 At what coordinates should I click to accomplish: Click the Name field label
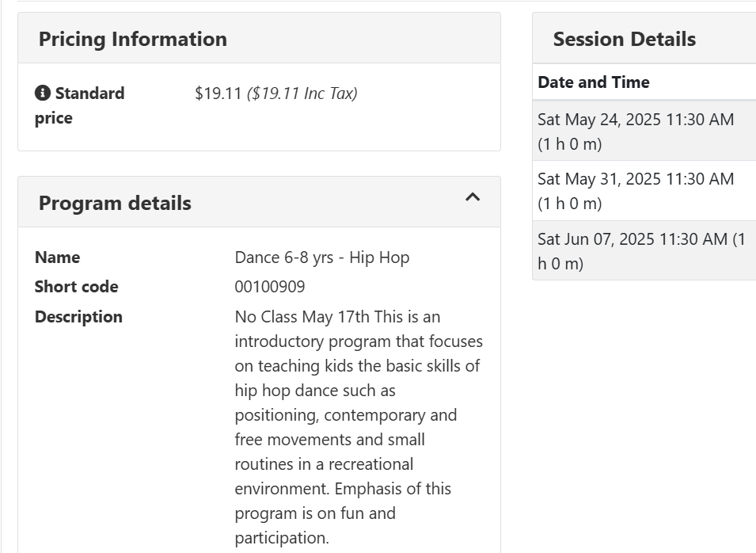[57, 257]
